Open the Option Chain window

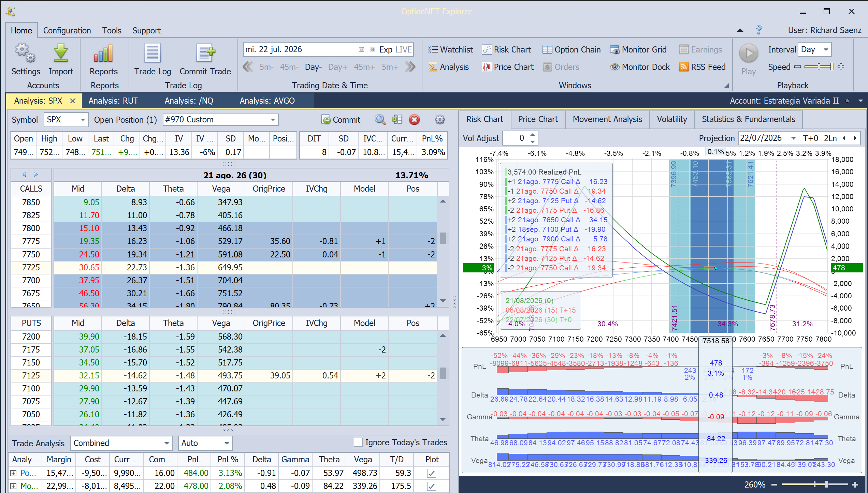pyautogui.click(x=572, y=50)
